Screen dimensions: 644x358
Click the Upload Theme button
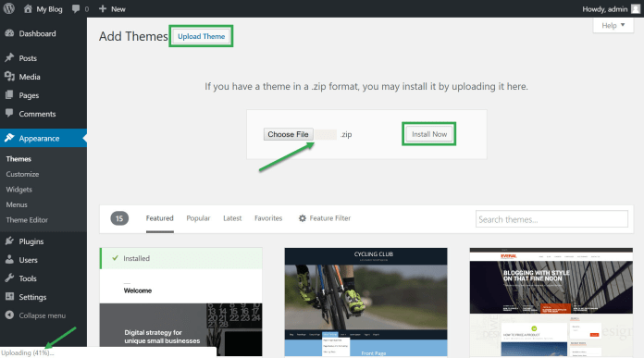point(202,36)
